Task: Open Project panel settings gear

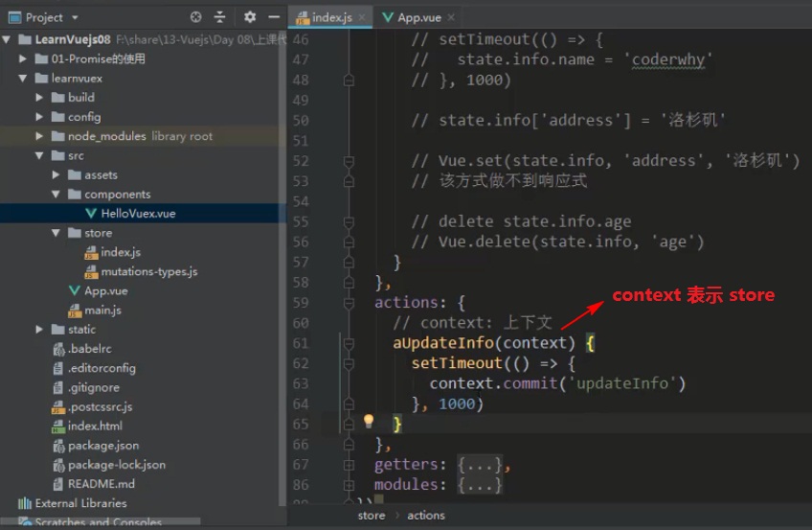Action: 250,17
